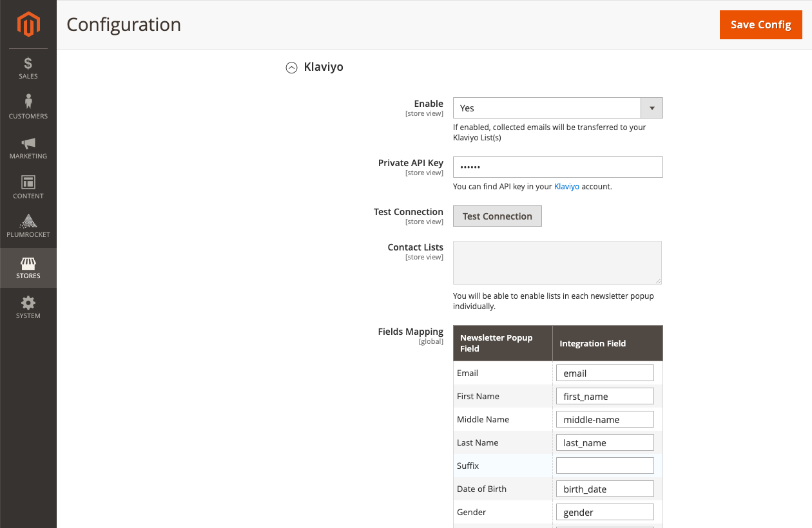Click the empty Suffix mapping field

coord(604,465)
